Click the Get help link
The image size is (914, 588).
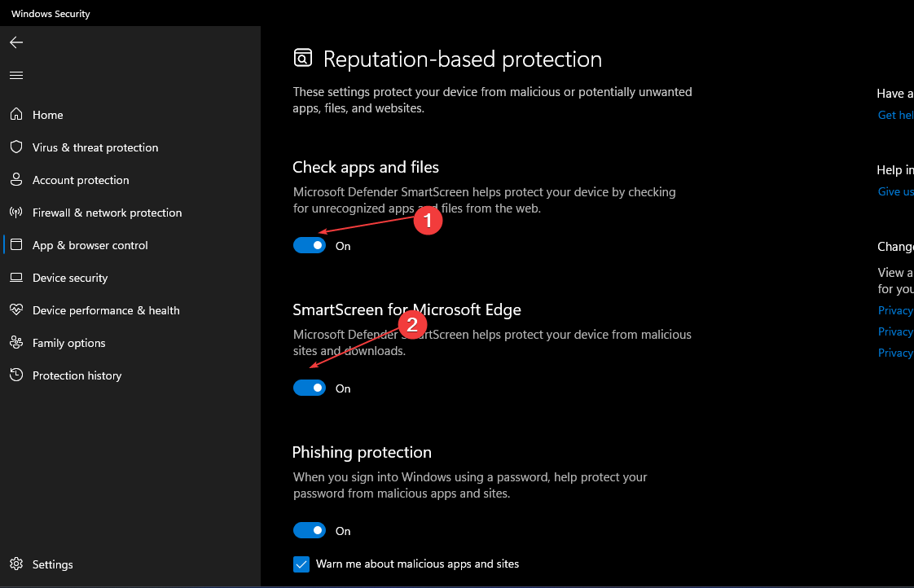[x=895, y=115]
